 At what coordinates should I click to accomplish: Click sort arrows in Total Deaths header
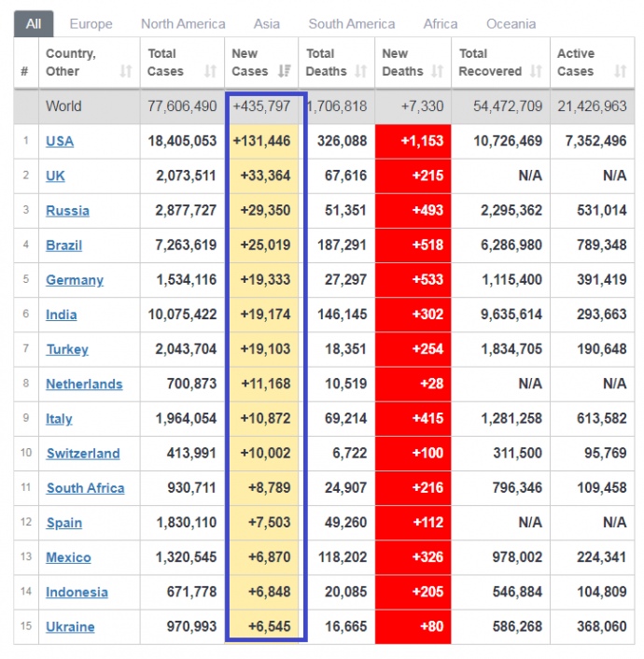pos(360,71)
